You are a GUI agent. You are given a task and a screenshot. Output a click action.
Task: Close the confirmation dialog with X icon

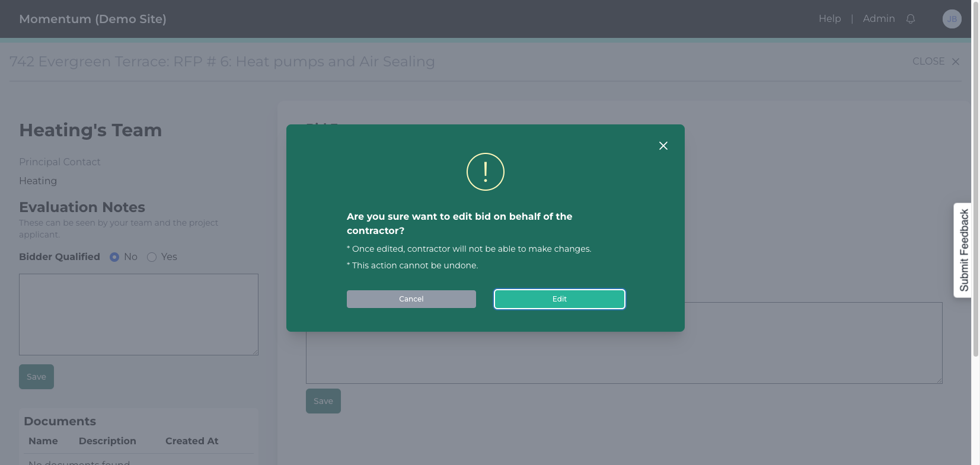[663, 146]
